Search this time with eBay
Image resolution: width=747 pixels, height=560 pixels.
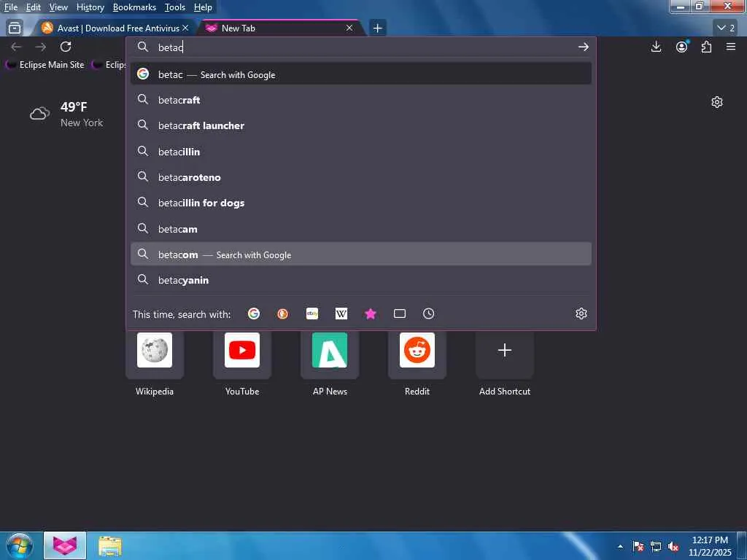pyautogui.click(x=312, y=314)
